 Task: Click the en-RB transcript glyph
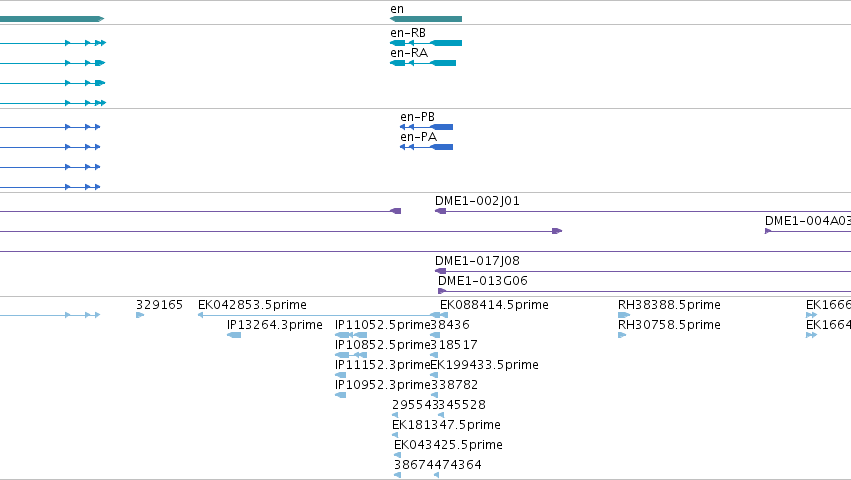coord(426,43)
